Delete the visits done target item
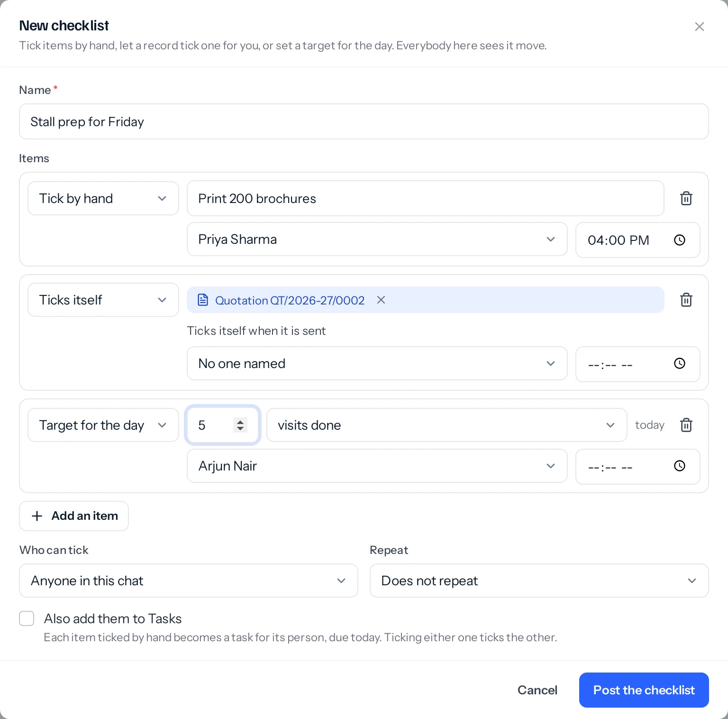Screen dimensions: 728x719 686,425
